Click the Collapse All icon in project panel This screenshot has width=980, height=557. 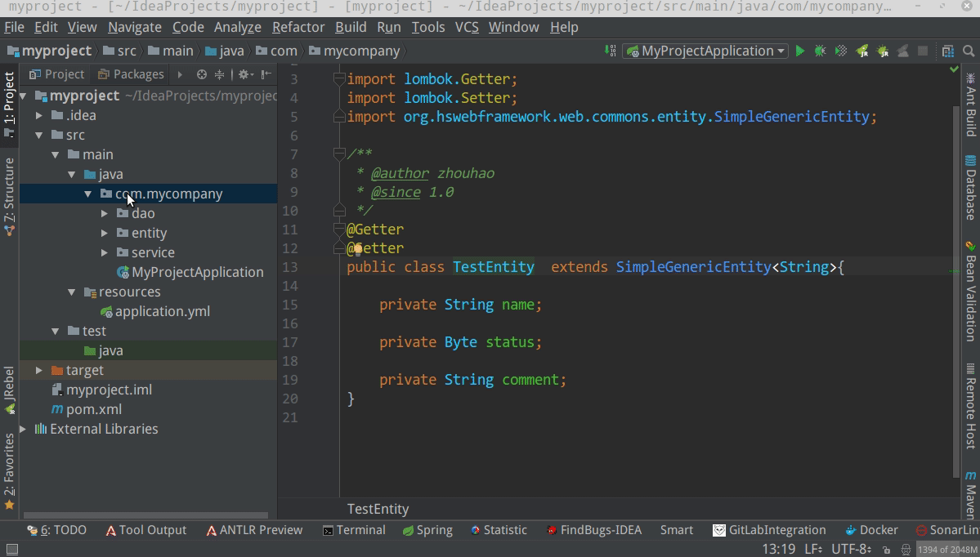219,74
